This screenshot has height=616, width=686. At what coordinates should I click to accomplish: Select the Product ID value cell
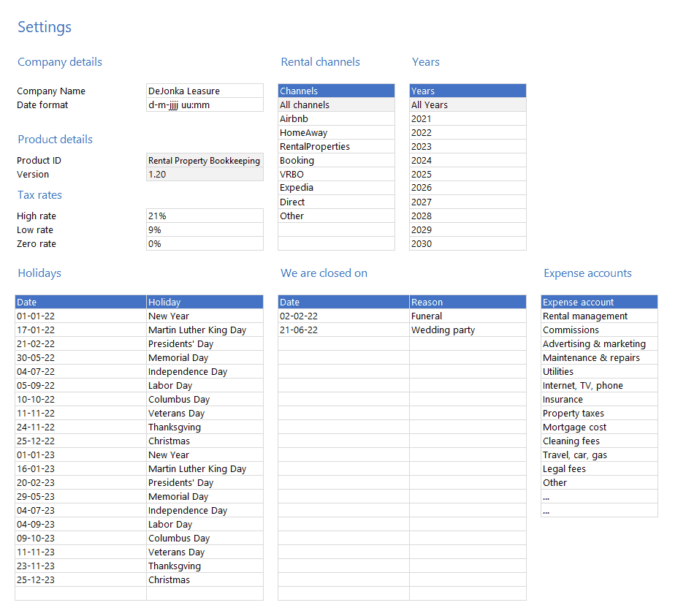(x=205, y=161)
